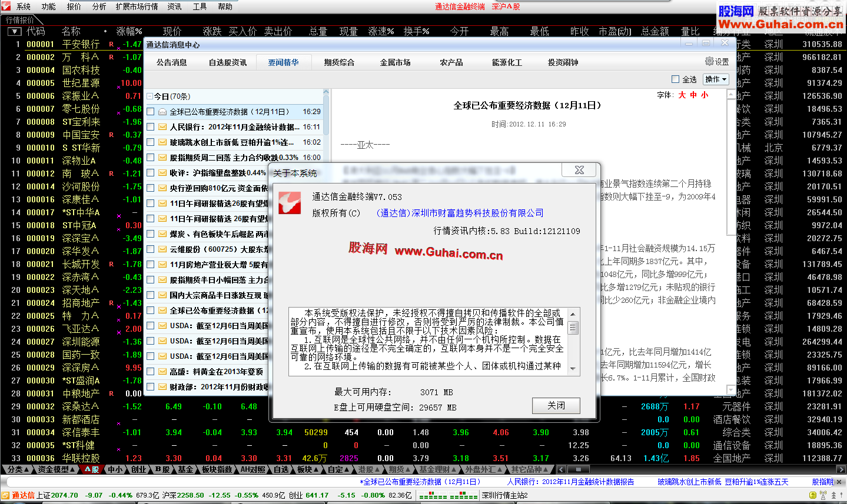Switch to the 投资闹钟 tab
The image size is (847, 504).
pos(563,62)
